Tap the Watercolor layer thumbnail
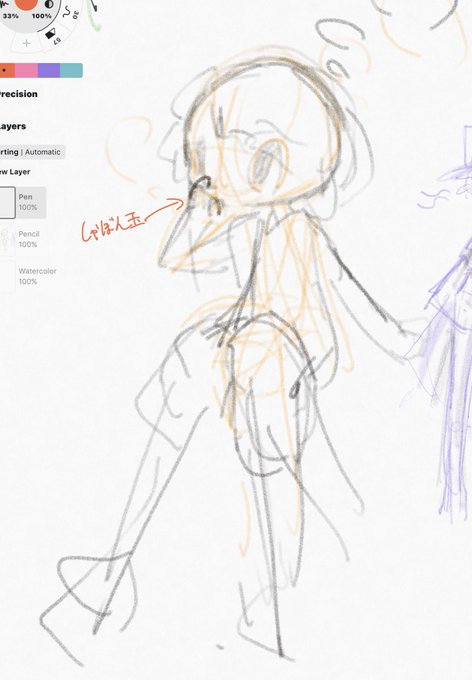Image resolution: width=472 pixels, height=680 pixels. click(x=7, y=276)
